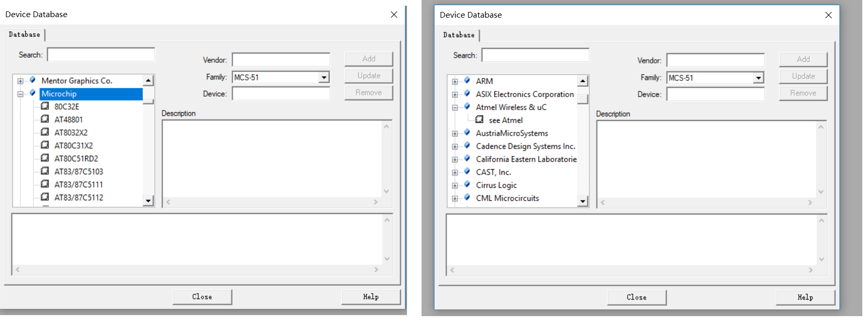Select the ASIX Electronics Corporation row
The width and height of the screenshot is (868, 326).
tap(525, 94)
